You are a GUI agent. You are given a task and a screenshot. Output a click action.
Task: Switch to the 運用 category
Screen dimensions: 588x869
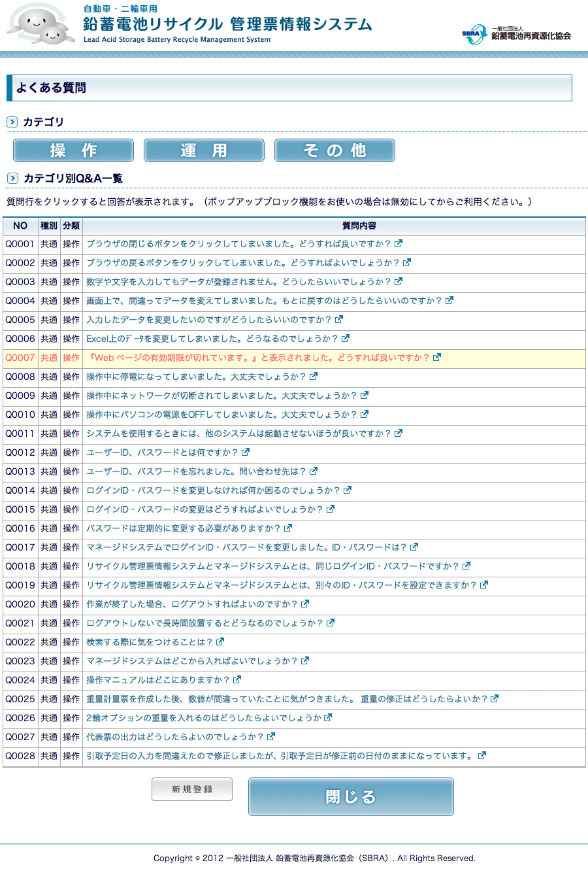click(204, 150)
